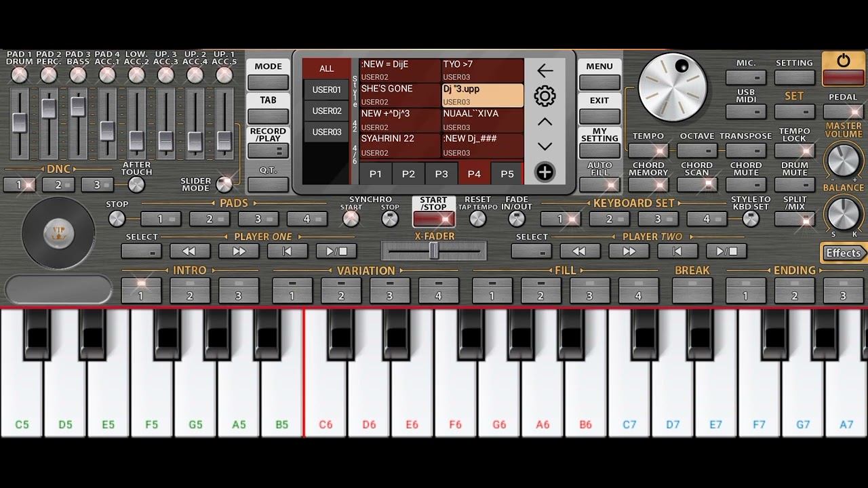868x488 pixels.
Task: Fast forward Player Two
Action: click(x=629, y=251)
